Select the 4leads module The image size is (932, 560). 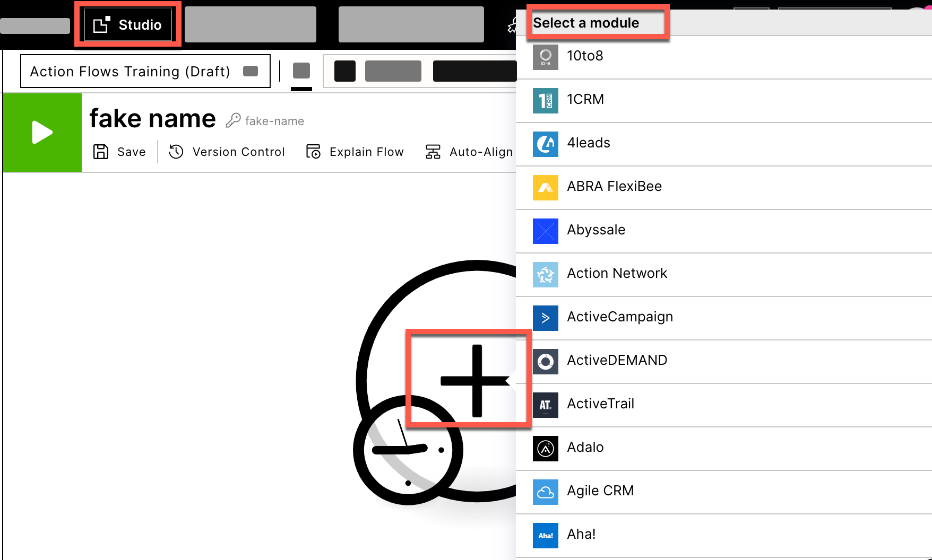(724, 143)
